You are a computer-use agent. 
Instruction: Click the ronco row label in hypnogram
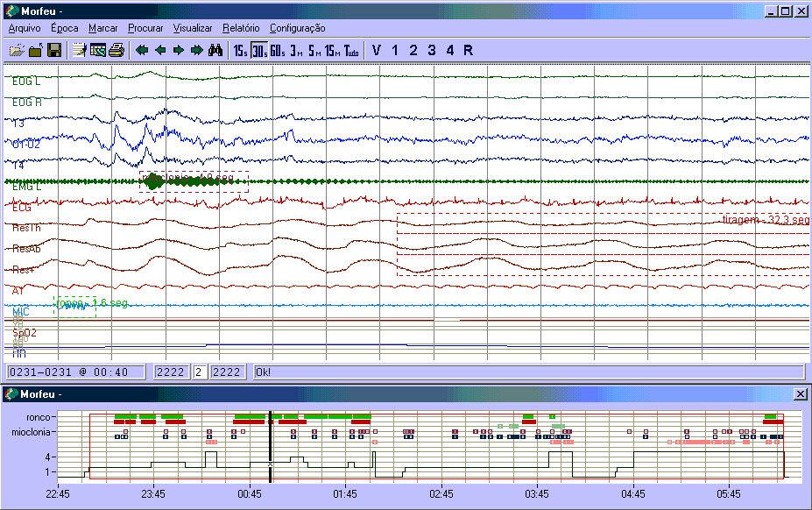click(39, 417)
